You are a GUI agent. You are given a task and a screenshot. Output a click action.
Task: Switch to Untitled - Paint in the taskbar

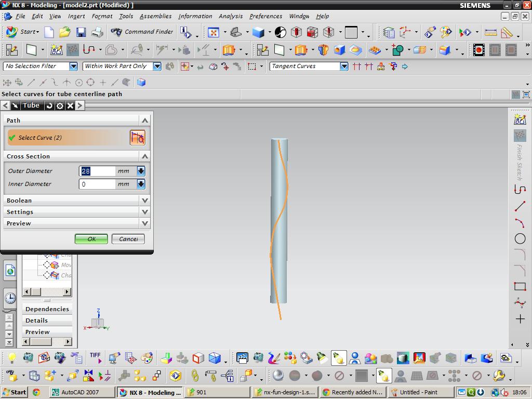tap(421, 392)
